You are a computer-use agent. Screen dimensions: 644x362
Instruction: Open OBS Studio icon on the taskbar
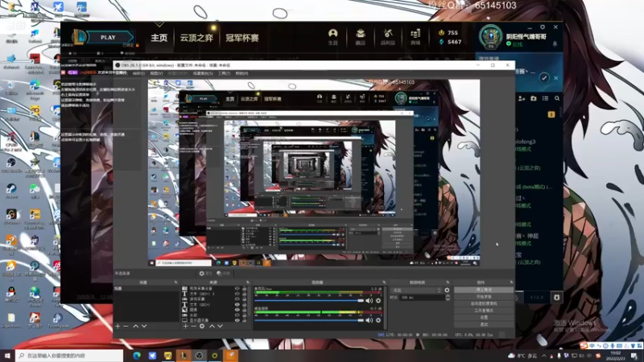pos(199,356)
